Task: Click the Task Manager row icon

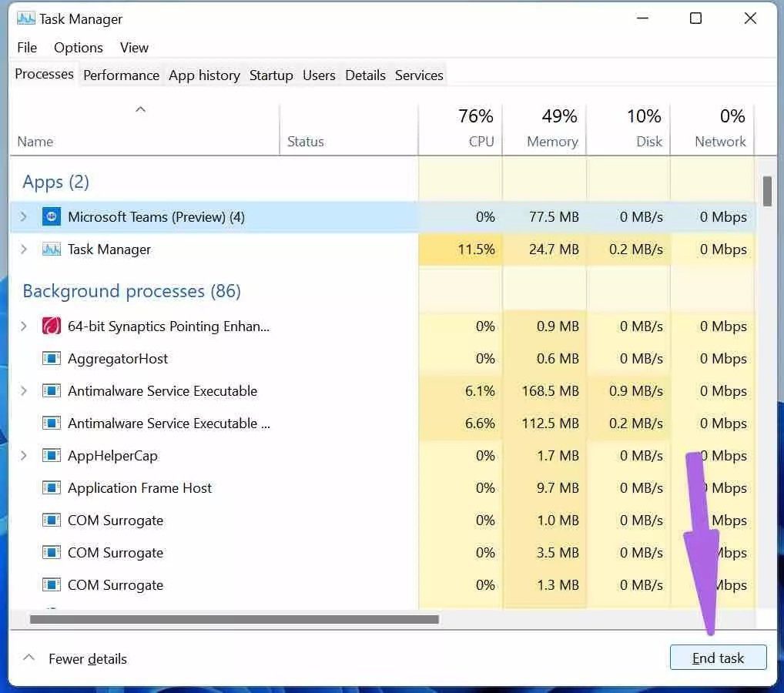Action: 52,249
